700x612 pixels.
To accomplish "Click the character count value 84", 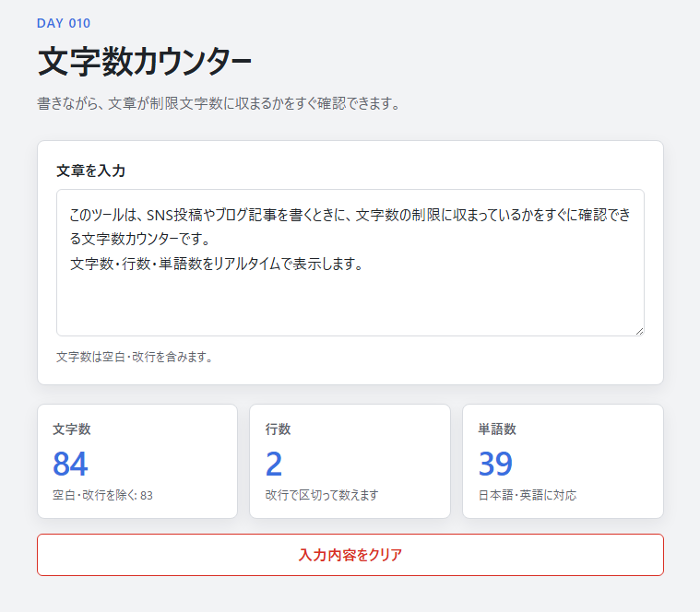I will [70, 464].
